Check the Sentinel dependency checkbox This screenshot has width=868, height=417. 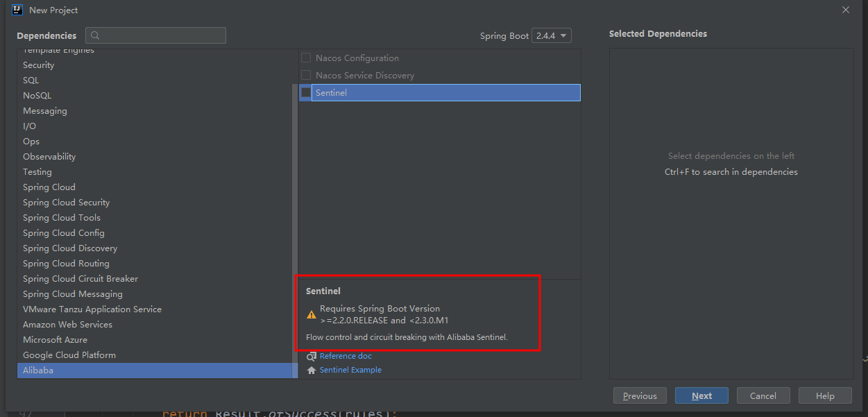pos(306,92)
